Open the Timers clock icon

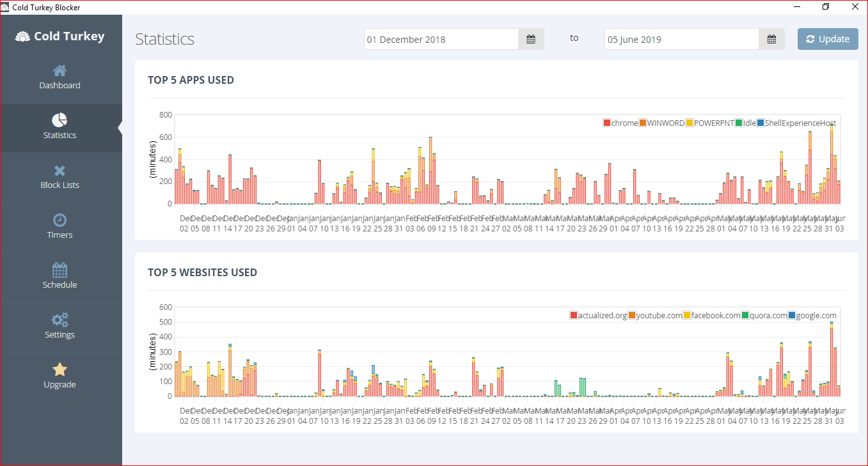59,220
